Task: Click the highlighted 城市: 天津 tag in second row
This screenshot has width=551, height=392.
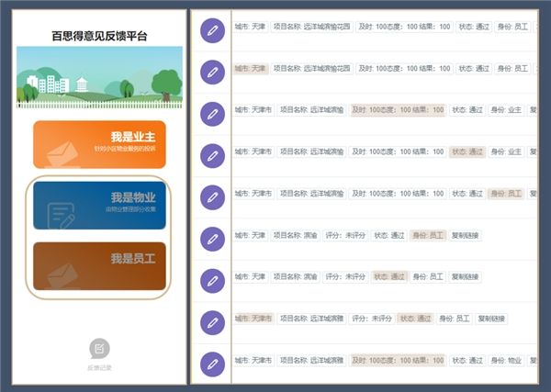Action: 253,69
